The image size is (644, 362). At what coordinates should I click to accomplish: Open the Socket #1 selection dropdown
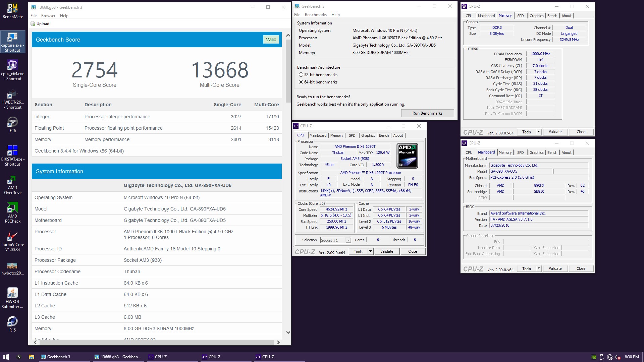click(x=335, y=240)
